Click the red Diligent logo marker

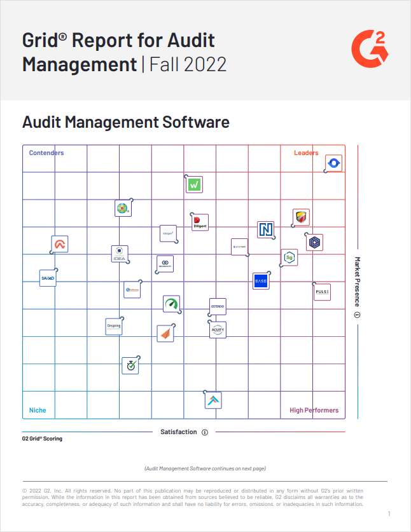200,222
